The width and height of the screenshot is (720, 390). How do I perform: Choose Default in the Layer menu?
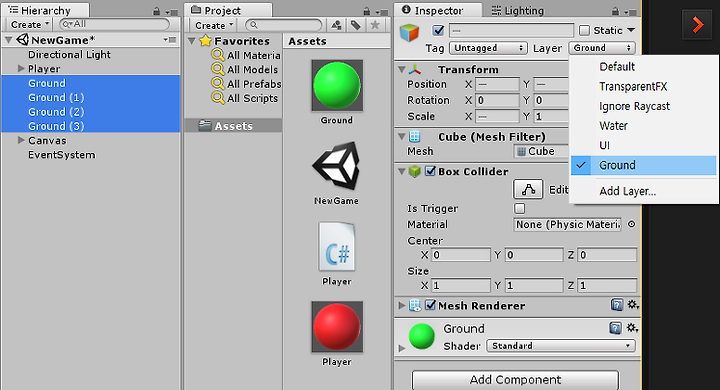tap(644, 67)
